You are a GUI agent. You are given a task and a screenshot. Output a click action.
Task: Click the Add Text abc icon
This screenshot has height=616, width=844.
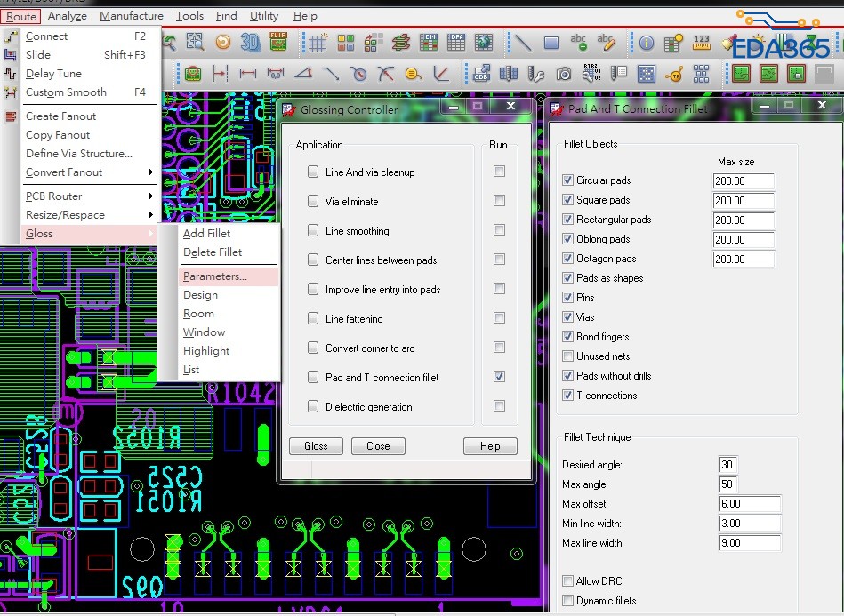[578, 42]
